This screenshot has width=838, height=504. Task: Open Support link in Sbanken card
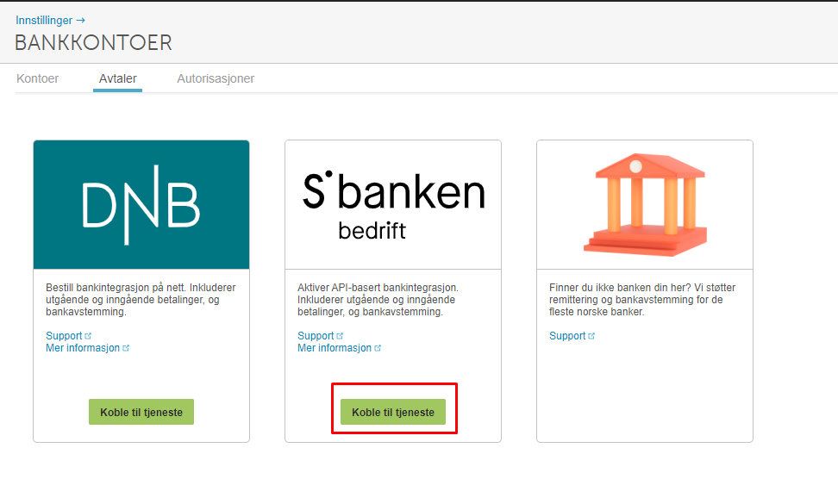click(316, 336)
